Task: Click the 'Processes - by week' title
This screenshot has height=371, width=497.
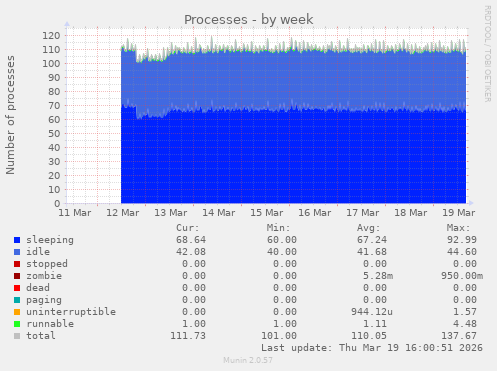Action: pos(249,19)
